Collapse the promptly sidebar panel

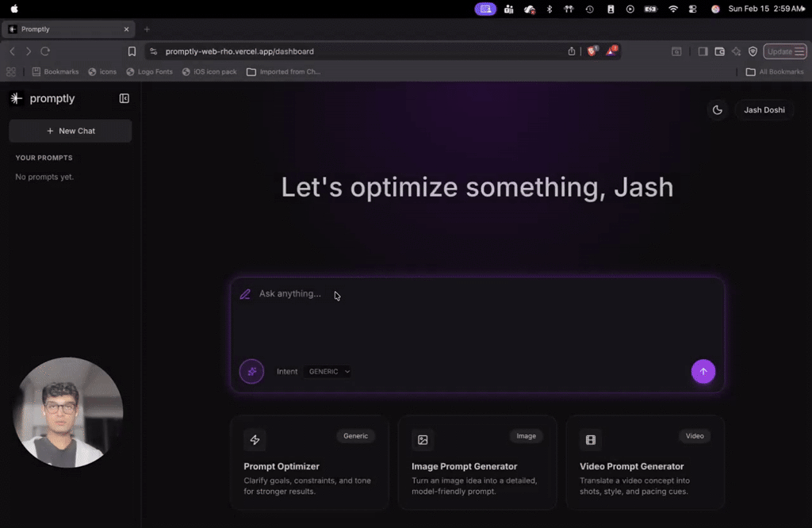[x=124, y=98]
